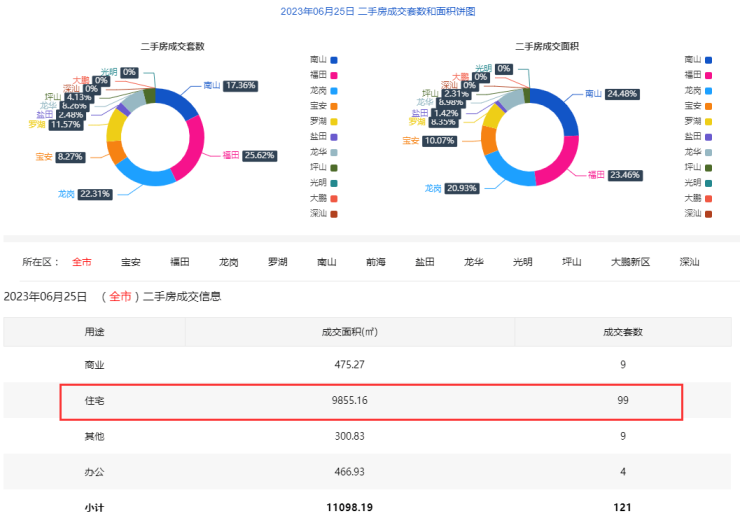The width and height of the screenshot is (740, 523).
Task: Switch to the 宝安 district tab
Action: 130,262
